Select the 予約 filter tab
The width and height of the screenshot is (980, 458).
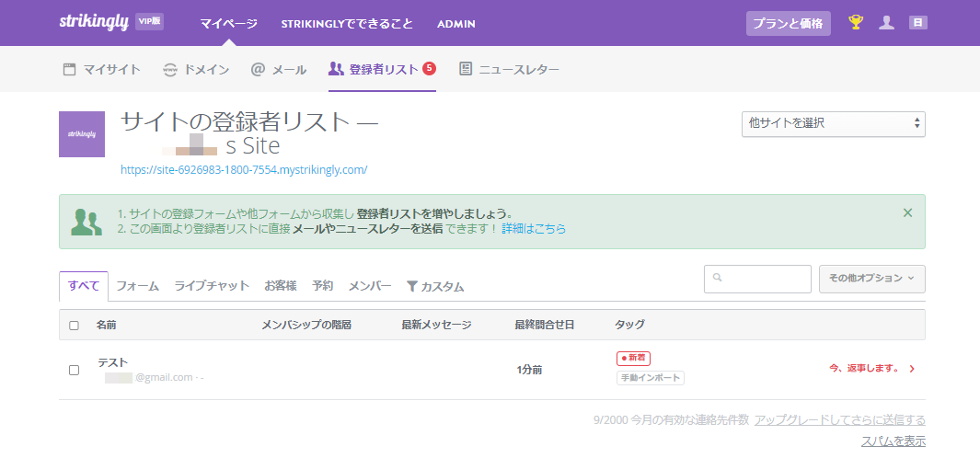(322, 286)
